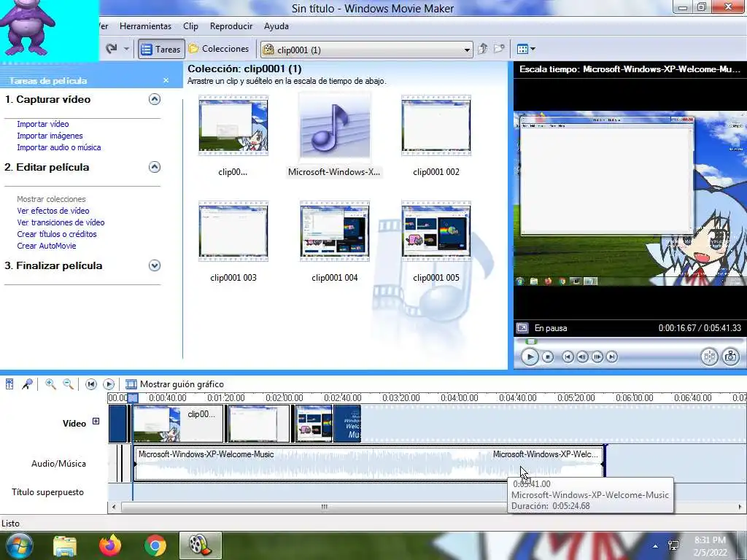The image size is (747, 560).
Task: Open Windows Explorer from the taskbar
Action: click(x=65, y=546)
